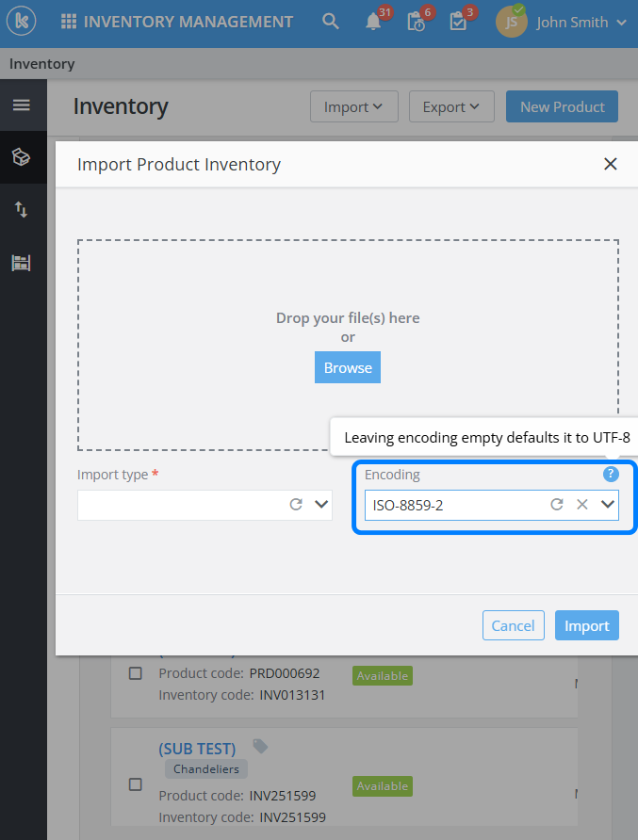Viewport: 638px width, 840px height.
Task: Click the hamburger menu icon in sidebar
Action: [x=21, y=105]
